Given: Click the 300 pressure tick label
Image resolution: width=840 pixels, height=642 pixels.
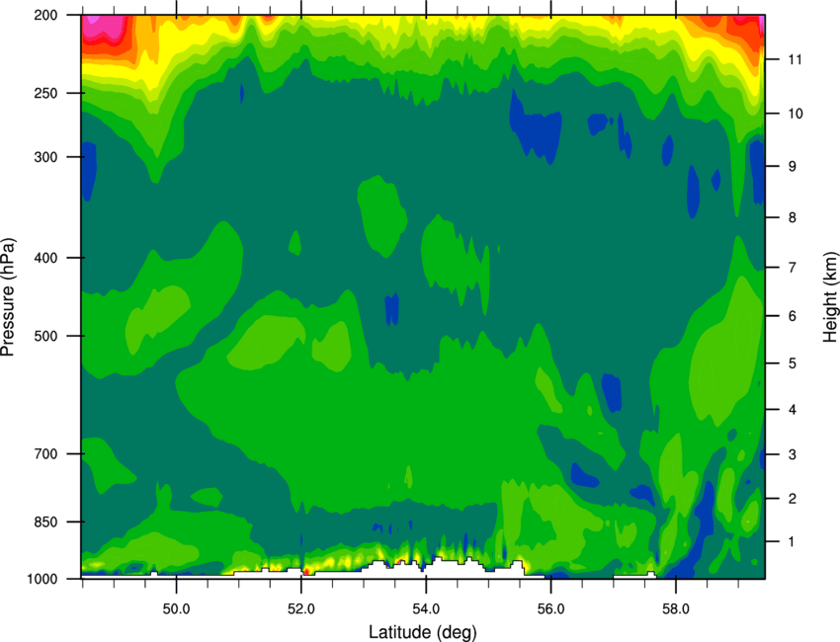Looking at the screenshot, I should click(x=45, y=157).
